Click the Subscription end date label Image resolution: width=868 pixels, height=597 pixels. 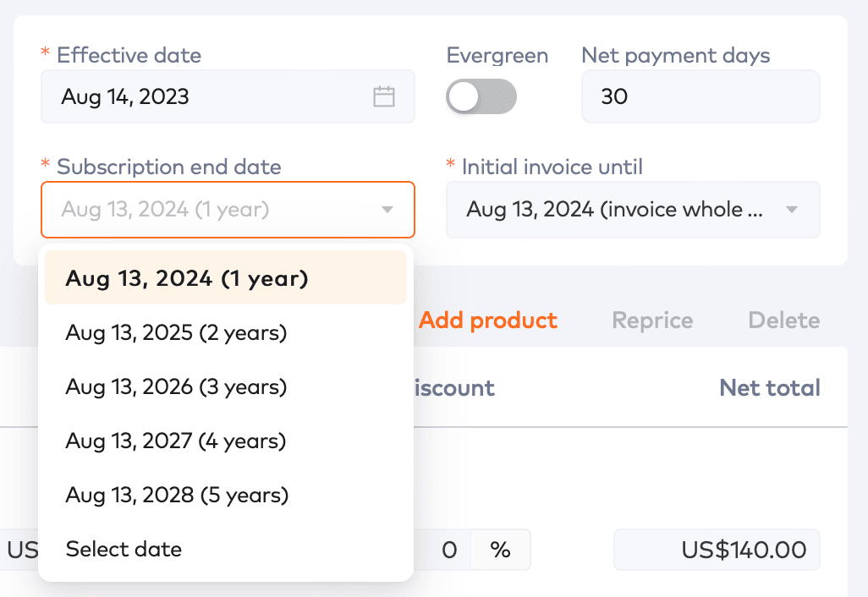[169, 167]
